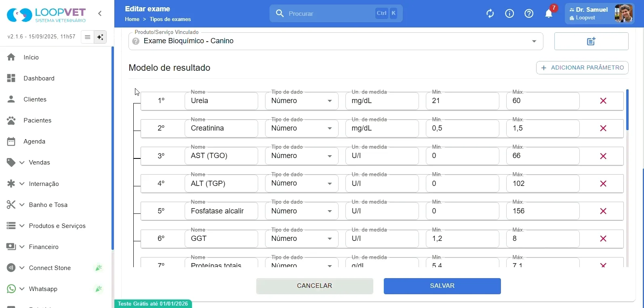This screenshot has width=644, height=308.
Task: Click the info circle icon in header
Action: click(x=509, y=14)
